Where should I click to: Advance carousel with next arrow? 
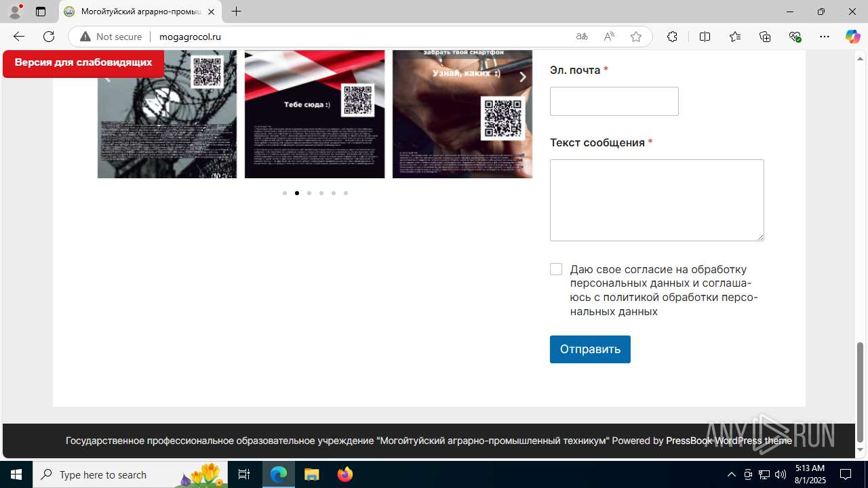click(x=522, y=77)
